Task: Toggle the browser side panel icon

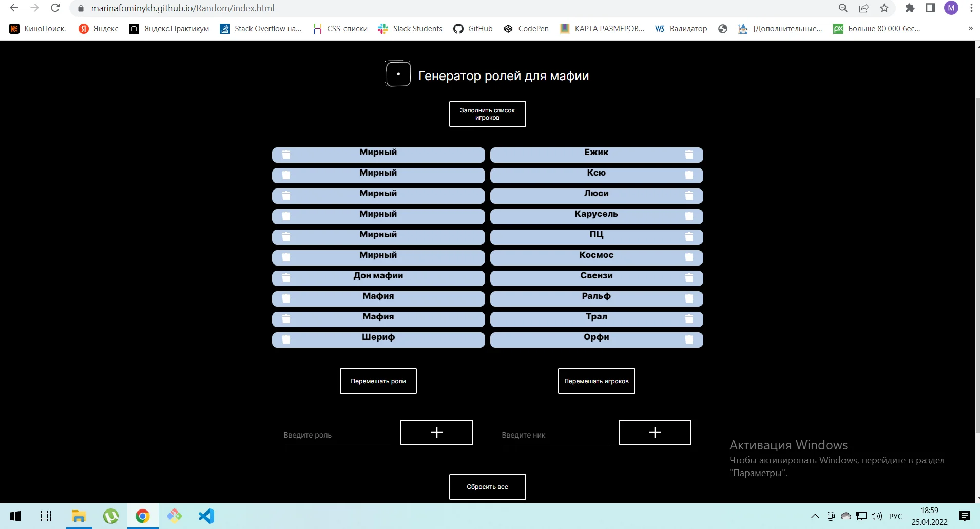Action: point(930,8)
